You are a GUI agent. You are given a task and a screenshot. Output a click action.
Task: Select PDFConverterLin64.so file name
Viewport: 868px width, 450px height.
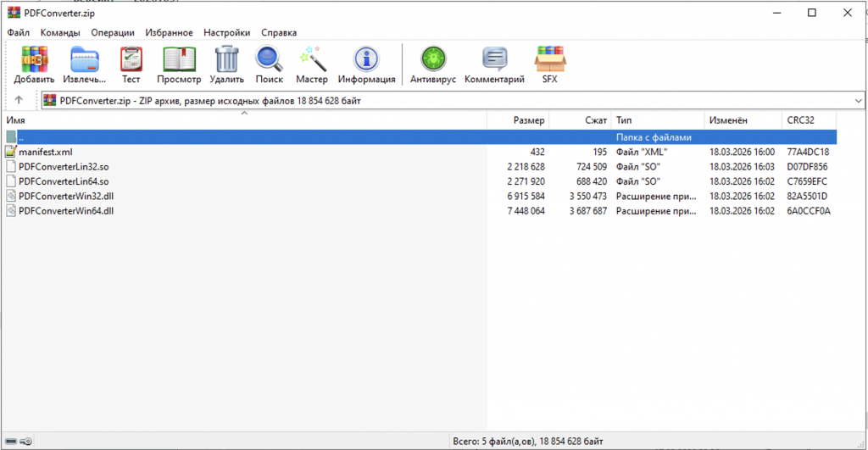(64, 181)
